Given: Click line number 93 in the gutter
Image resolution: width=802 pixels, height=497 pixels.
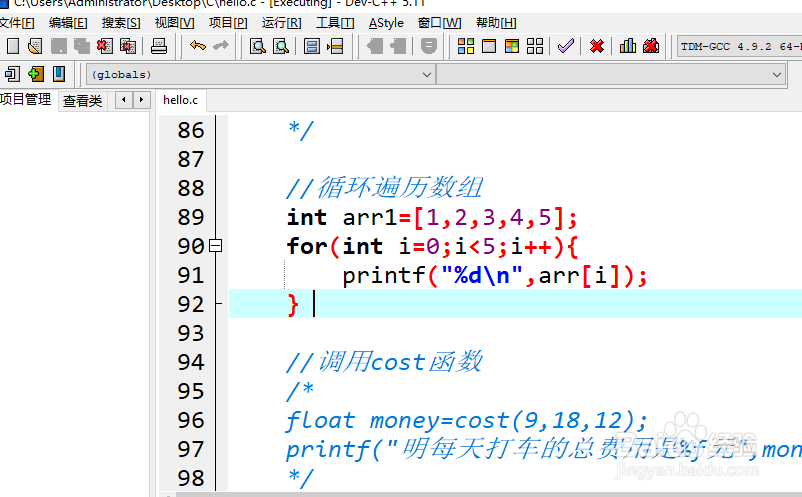Looking at the screenshot, I should (191, 333).
